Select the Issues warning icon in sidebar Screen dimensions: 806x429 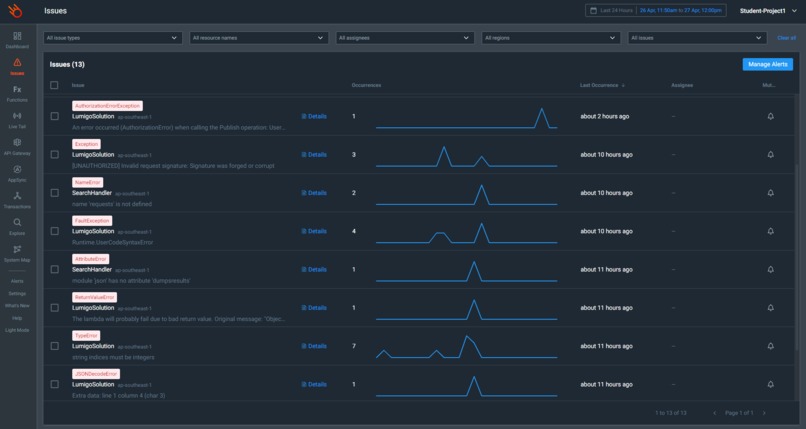pos(17,62)
